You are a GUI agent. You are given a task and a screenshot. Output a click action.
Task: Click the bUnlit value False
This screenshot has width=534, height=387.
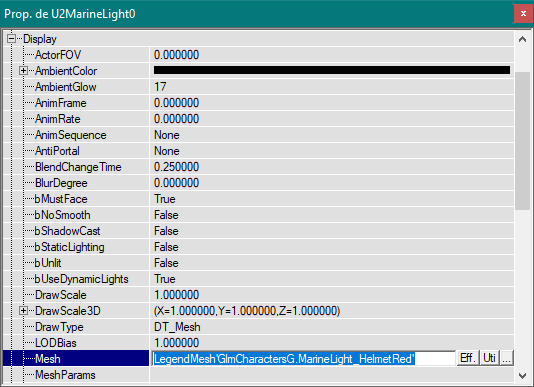click(x=166, y=263)
